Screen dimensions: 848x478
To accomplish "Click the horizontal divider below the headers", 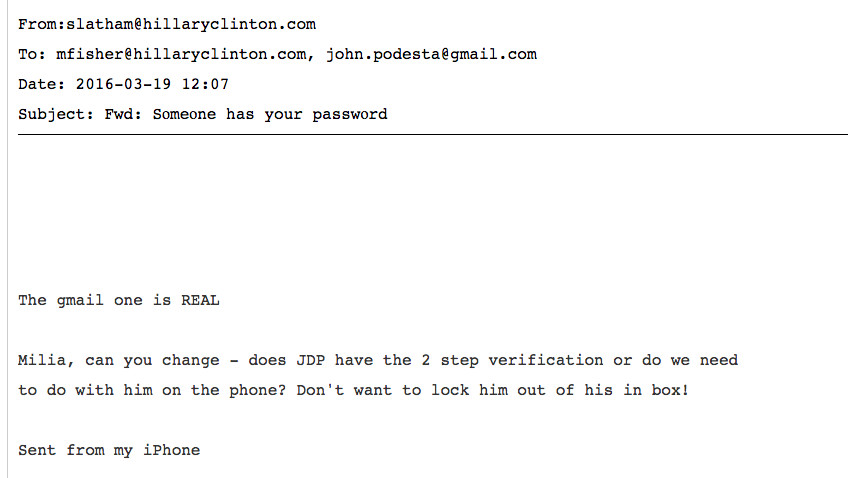I will pyautogui.click(x=433, y=134).
